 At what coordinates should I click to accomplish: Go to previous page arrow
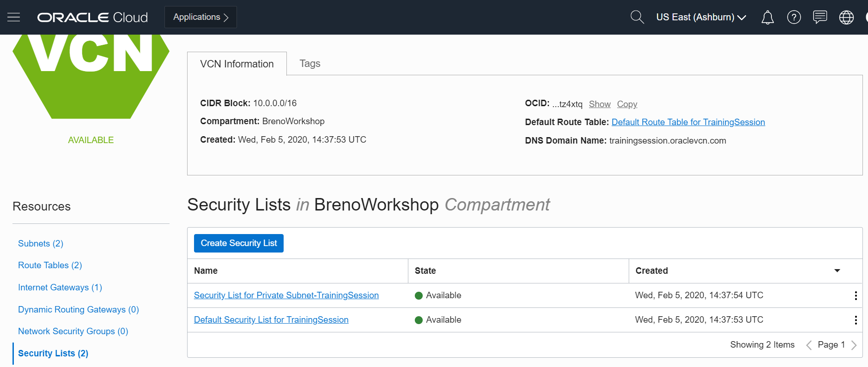[x=808, y=345]
